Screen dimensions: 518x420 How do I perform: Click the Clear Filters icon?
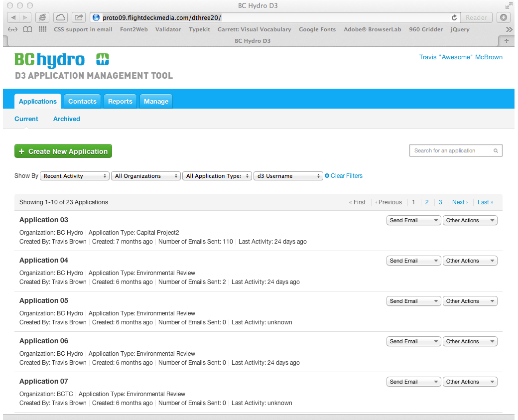327,176
